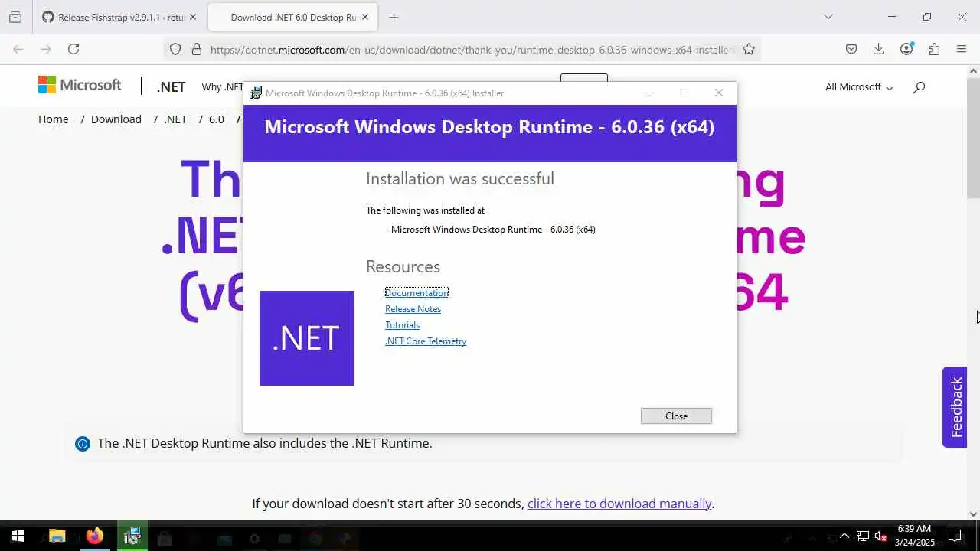Click the page vertical scrollbar thumb
The height and width of the screenshot is (551, 980).
973,138
